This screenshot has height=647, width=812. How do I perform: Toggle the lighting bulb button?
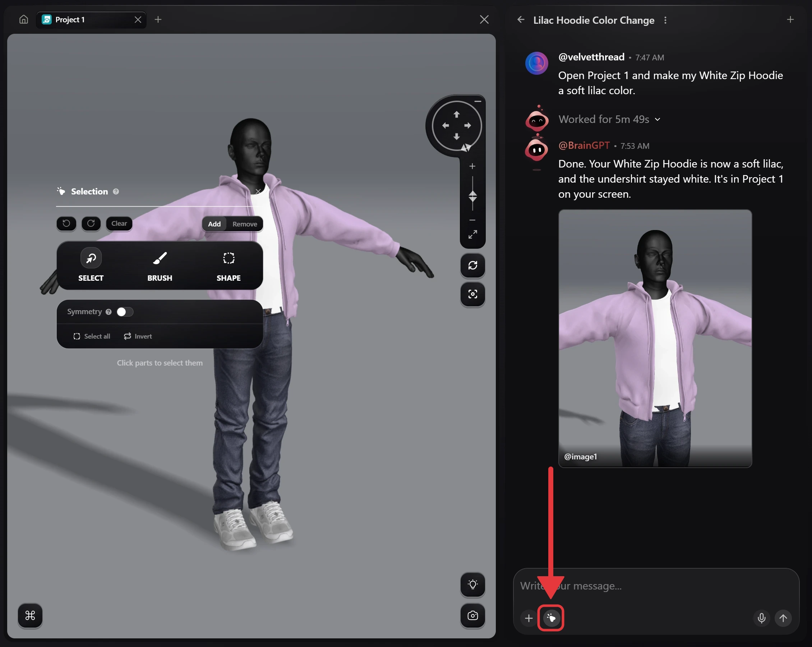coord(473,584)
